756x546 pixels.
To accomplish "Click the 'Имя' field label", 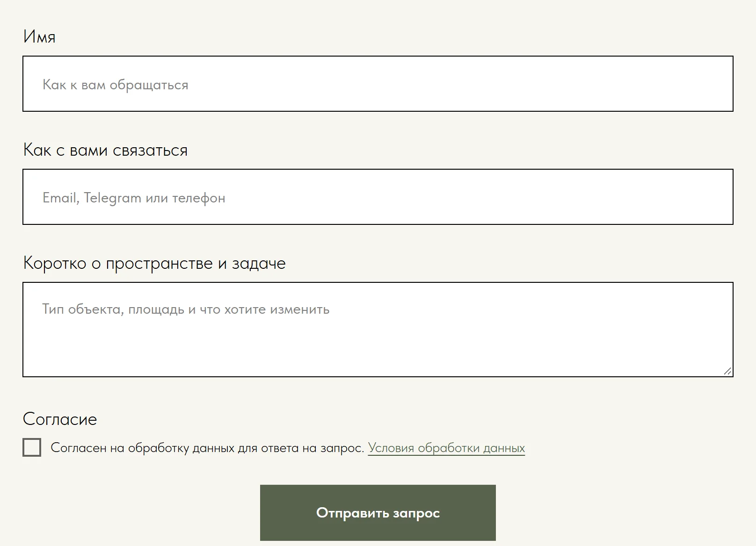I will [x=39, y=36].
